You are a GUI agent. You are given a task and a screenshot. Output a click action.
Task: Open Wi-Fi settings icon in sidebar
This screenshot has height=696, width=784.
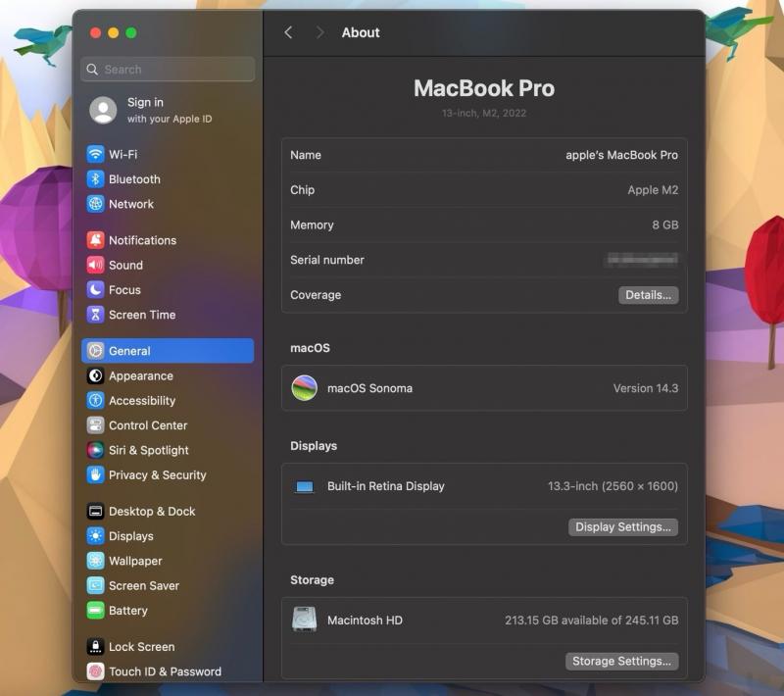point(95,154)
